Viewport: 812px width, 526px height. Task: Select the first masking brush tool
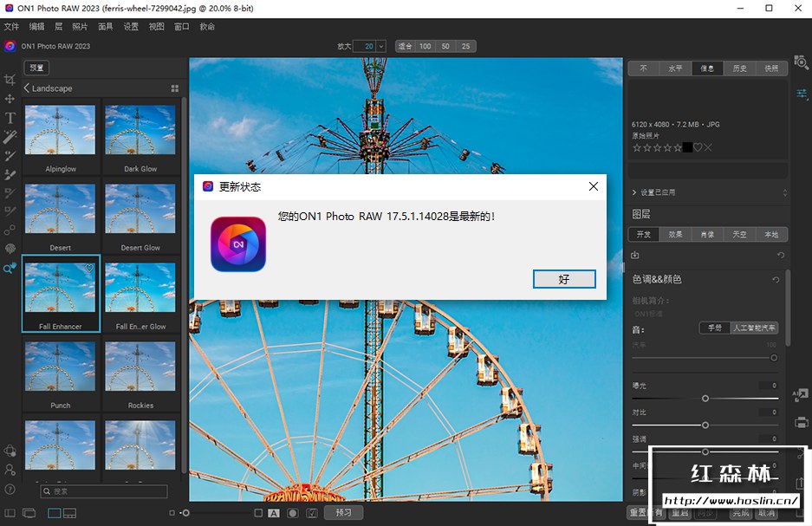click(10, 193)
